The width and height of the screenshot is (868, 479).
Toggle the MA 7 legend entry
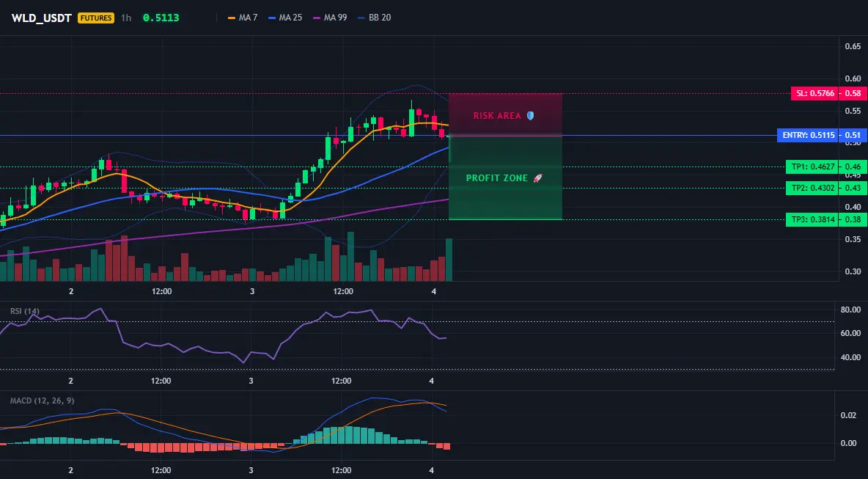point(243,18)
